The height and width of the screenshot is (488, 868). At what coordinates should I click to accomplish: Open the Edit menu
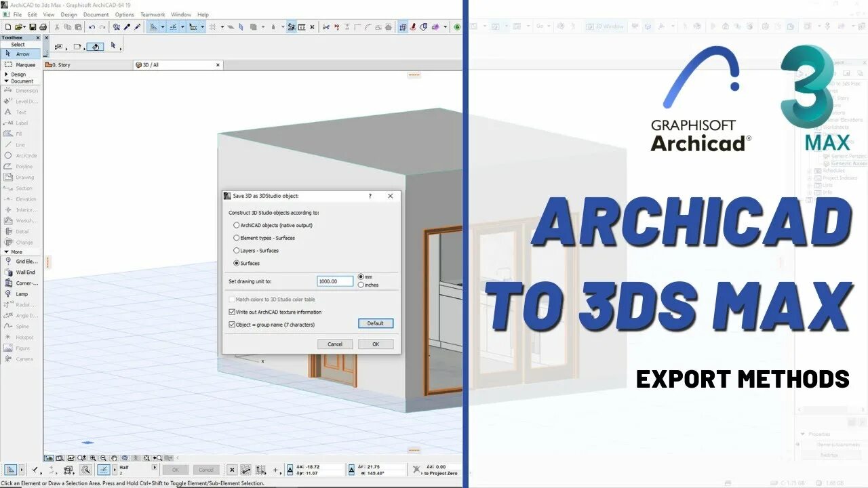coord(33,14)
